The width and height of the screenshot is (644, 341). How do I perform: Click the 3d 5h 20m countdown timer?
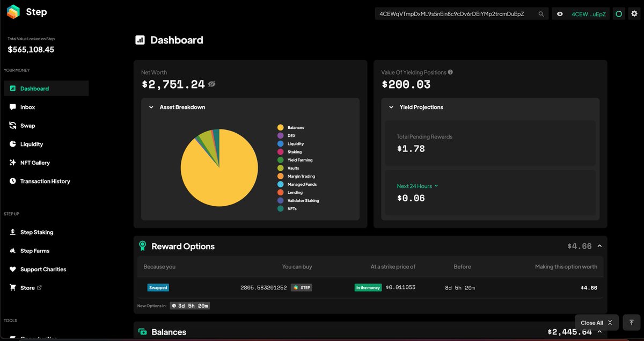pyautogui.click(x=189, y=306)
